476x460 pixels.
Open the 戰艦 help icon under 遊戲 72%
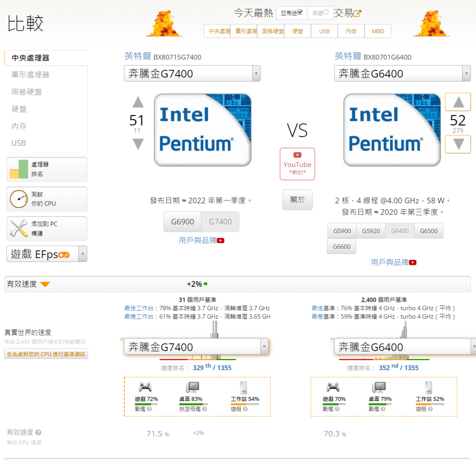(x=149, y=409)
